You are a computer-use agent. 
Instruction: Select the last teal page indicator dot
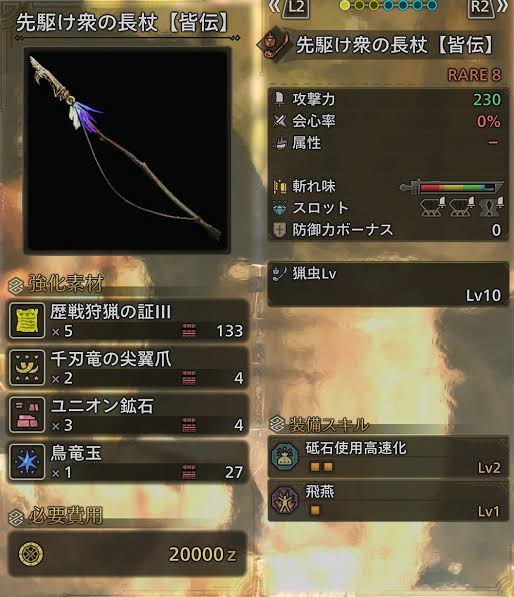432,5
